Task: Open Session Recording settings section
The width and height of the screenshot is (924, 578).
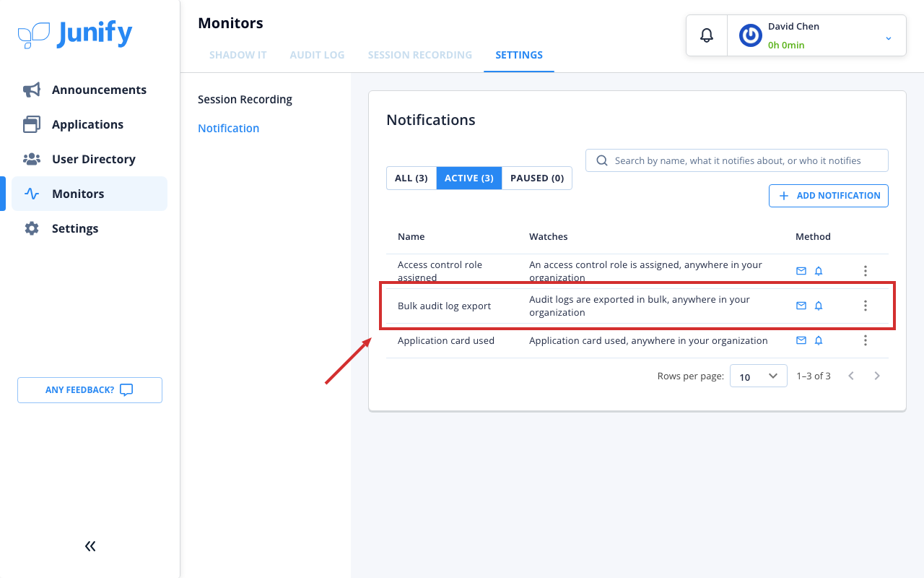Action: click(x=245, y=100)
